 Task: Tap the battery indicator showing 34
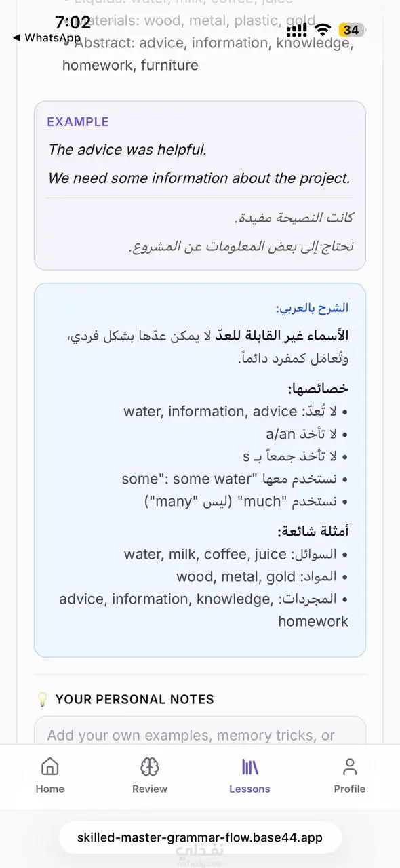(351, 30)
